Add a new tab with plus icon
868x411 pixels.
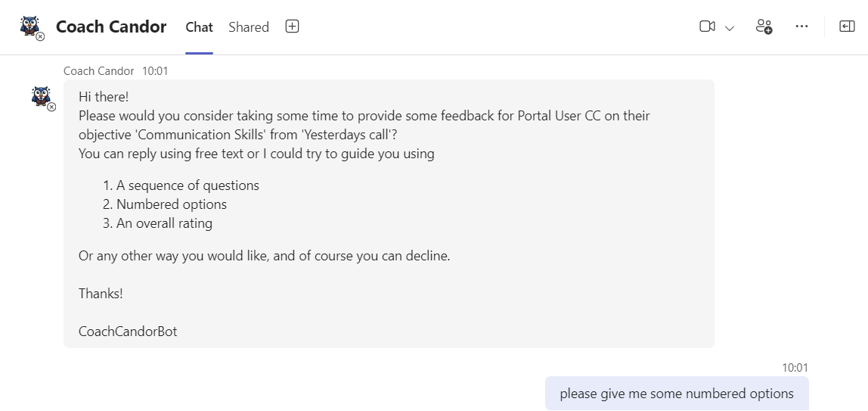pos(293,26)
